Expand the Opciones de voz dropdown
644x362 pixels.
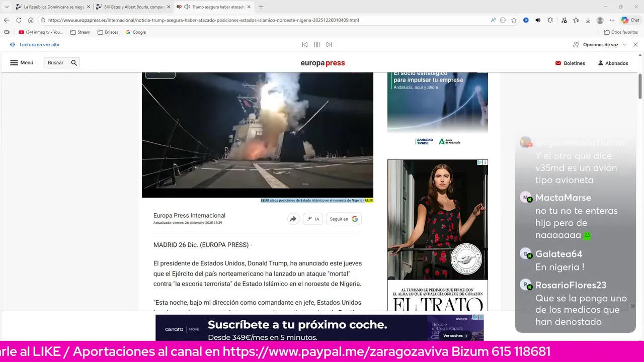click(x=600, y=45)
